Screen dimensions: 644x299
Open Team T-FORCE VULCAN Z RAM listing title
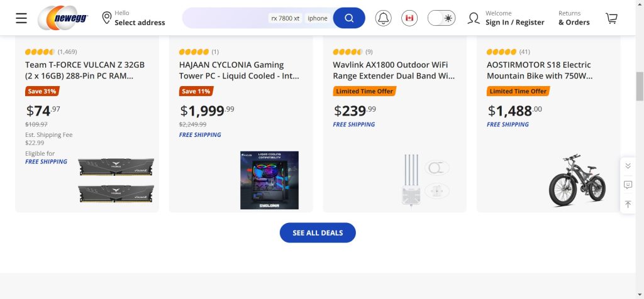coord(85,70)
